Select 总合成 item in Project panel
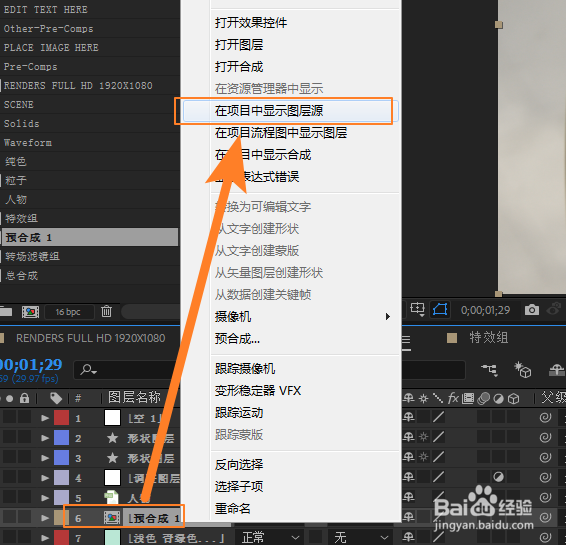Screen dimensions: 566x545 pyautogui.click(x=21, y=276)
